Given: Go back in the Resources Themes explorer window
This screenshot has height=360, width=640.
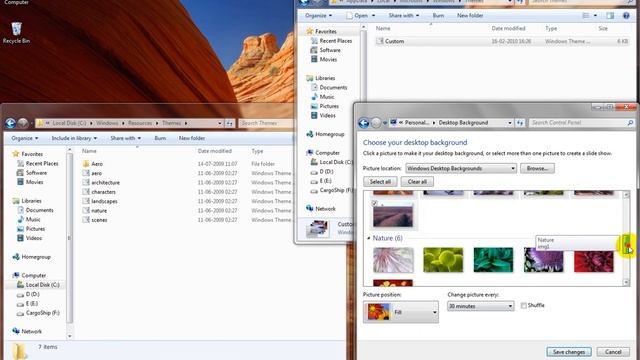Looking at the screenshot, I should [10, 123].
